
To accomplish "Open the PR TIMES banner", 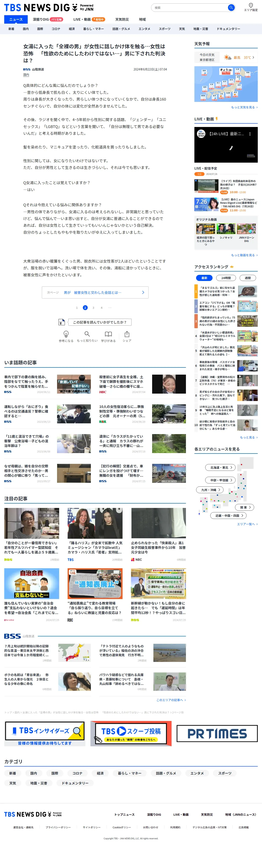I will [217, 734].
